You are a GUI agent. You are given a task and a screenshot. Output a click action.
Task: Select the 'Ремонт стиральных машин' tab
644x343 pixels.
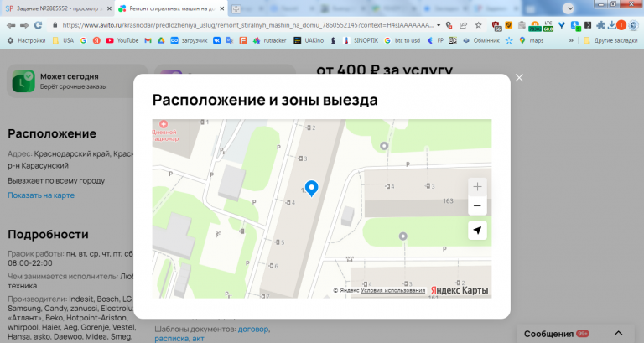[171, 8]
